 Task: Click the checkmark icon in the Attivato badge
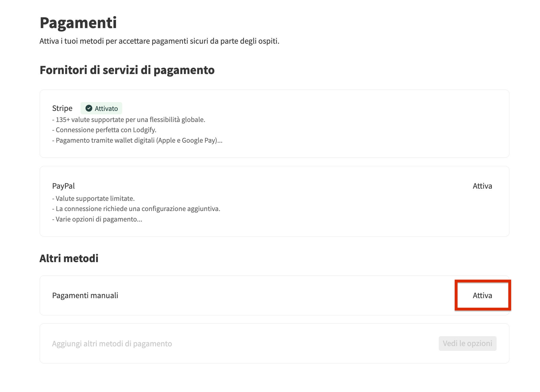[x=89, y=108]
